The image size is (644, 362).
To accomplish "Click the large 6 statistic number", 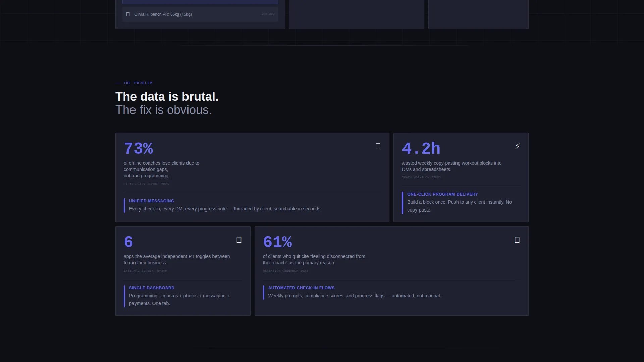I will click(x=128, y=242).
